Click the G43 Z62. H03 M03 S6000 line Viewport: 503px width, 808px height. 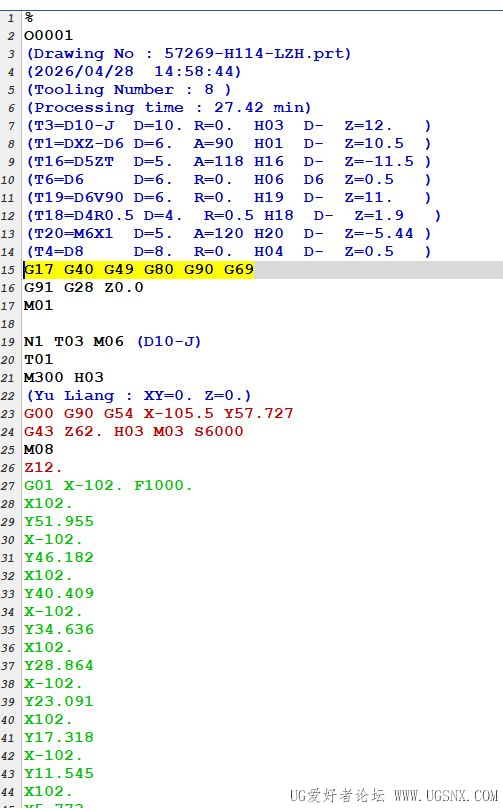(x=133, y=432)
